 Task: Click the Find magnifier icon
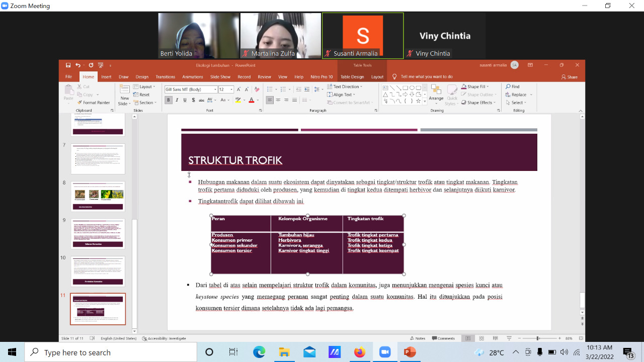(x=509, y=86)
